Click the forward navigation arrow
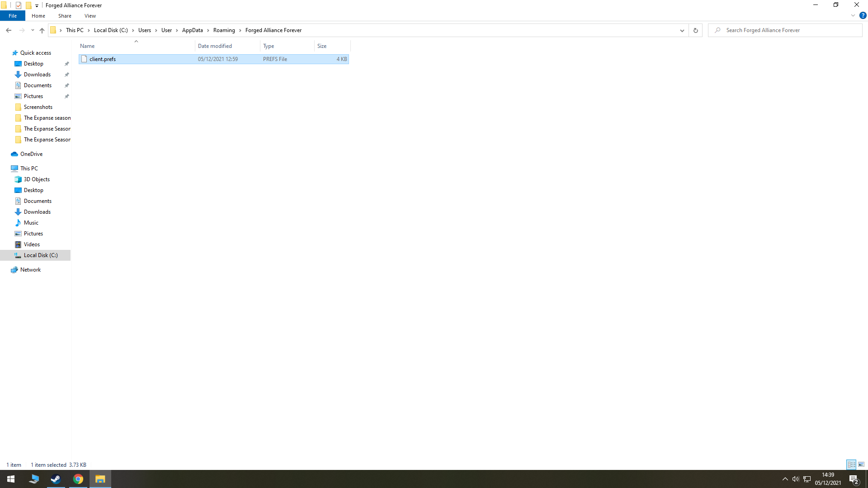 coord(22,30)
